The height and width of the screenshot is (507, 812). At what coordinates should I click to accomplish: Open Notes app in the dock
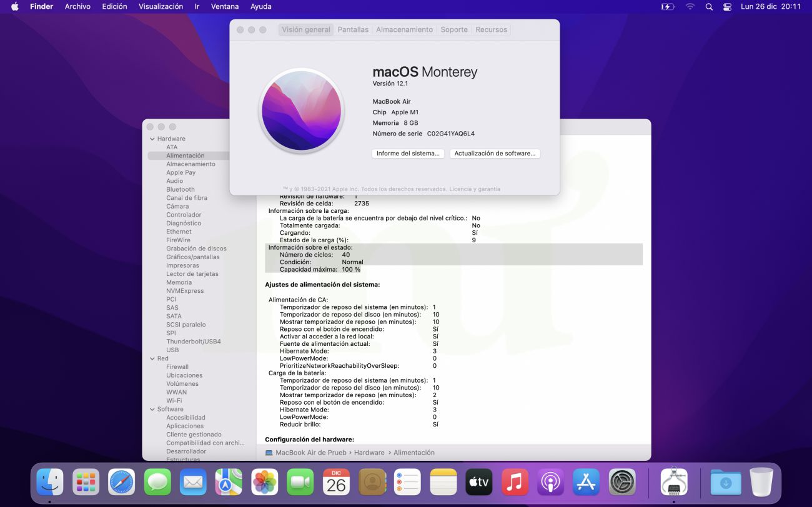(x=443, y=482)
